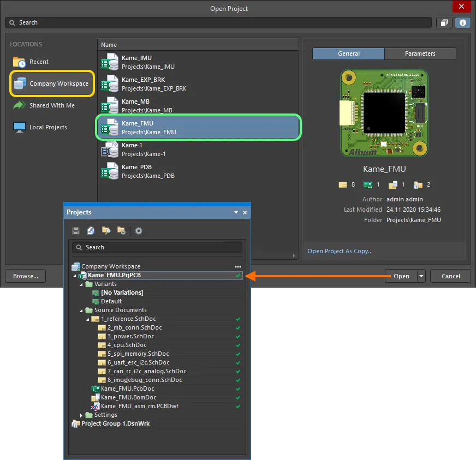Click the Open button

(401, 276)
